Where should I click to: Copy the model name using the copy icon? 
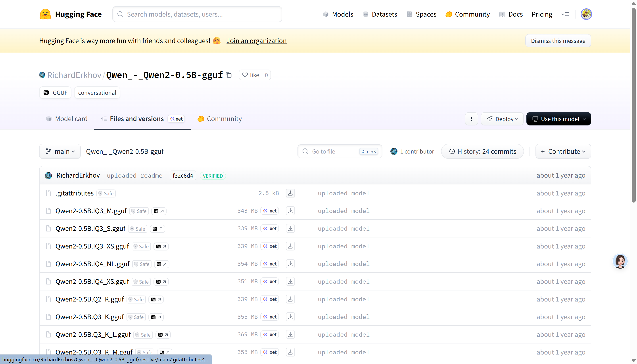[228, 75]
